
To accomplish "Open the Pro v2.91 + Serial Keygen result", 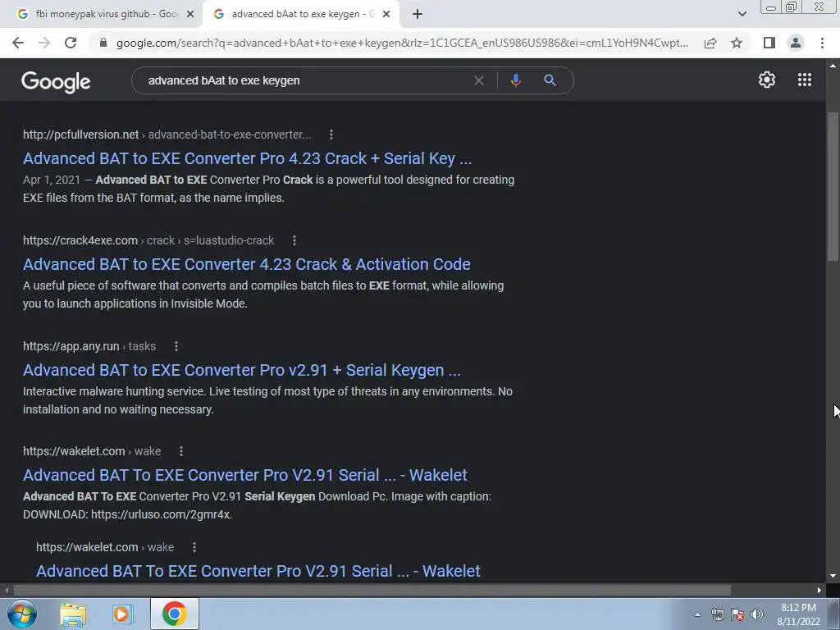I will click(242, 370).
